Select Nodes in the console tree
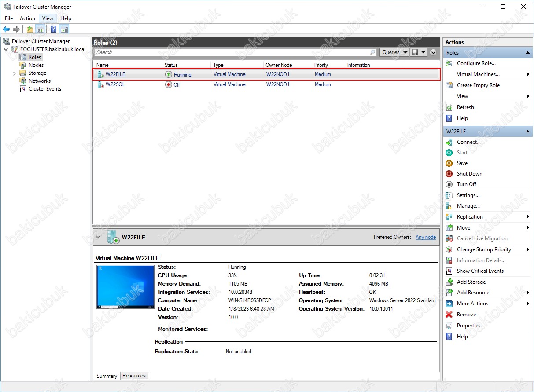The height and width of the screenshot is (392, 534). [x=36, y=65]
